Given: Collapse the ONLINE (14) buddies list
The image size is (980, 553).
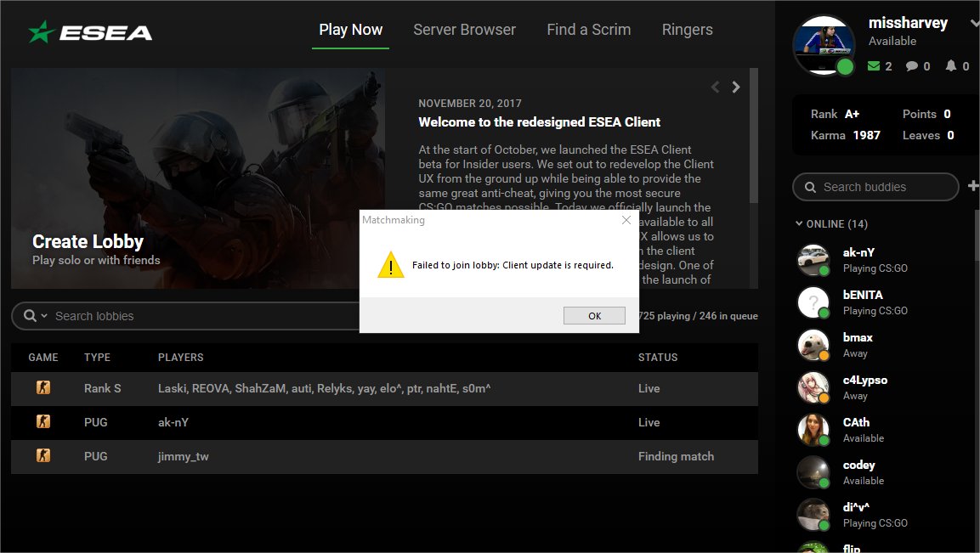Looking at the screenshot, I should click(799, 223).
